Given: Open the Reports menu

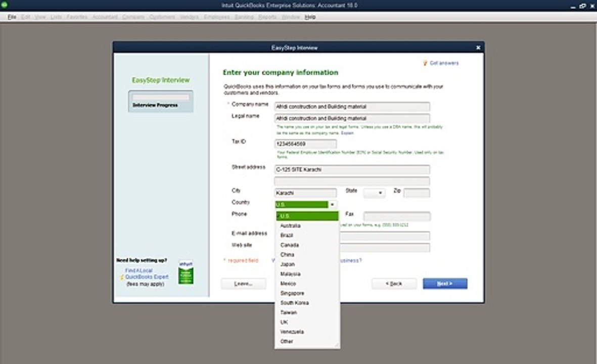Looking at the screenshot, I should (267, 17).
